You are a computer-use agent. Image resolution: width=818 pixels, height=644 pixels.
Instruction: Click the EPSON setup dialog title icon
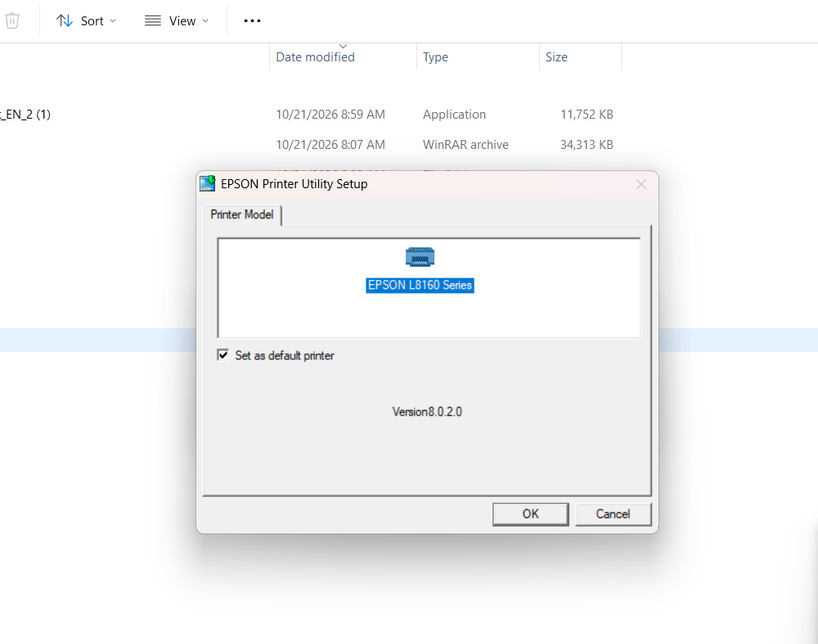pyautogui.click(x=208, y=183)
